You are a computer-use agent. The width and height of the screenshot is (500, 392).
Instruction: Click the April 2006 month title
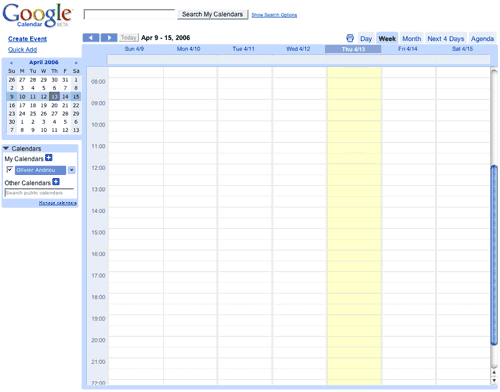point(44,62)
